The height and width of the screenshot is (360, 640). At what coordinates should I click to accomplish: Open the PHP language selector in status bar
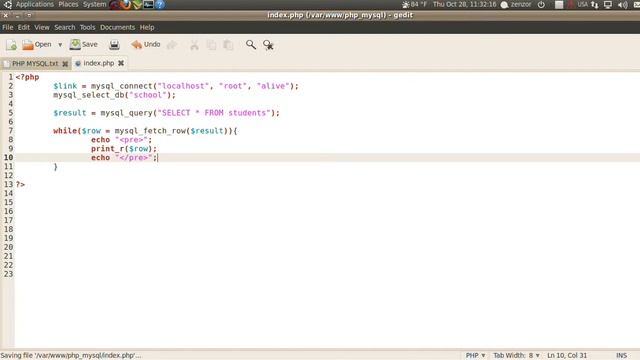(476, 356)
